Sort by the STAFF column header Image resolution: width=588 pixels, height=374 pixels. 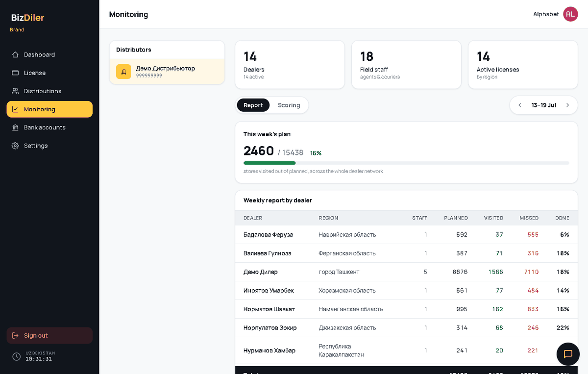click(x=419, y=218)
